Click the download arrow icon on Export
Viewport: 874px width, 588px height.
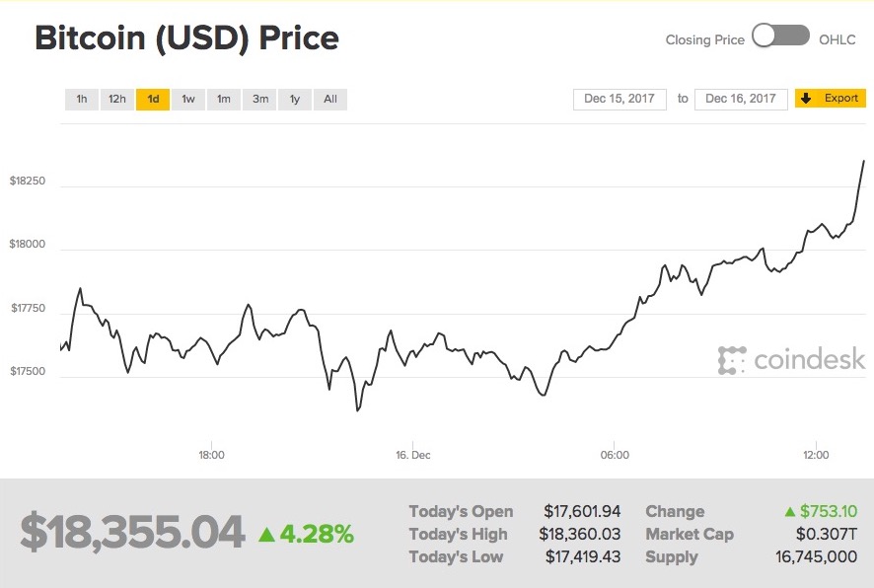tap(806, 99)
